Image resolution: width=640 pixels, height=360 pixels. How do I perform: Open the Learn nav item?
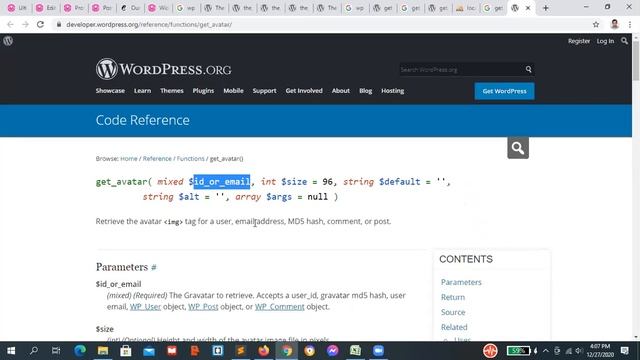pos(142,91)
